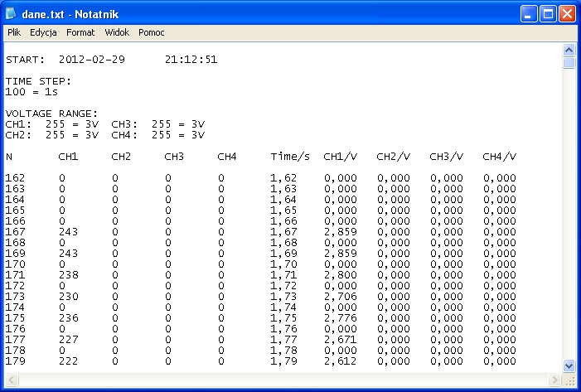This screenshot has height=392, width=581.
Task: Open the Widok menu
Action: click(117, 32)
